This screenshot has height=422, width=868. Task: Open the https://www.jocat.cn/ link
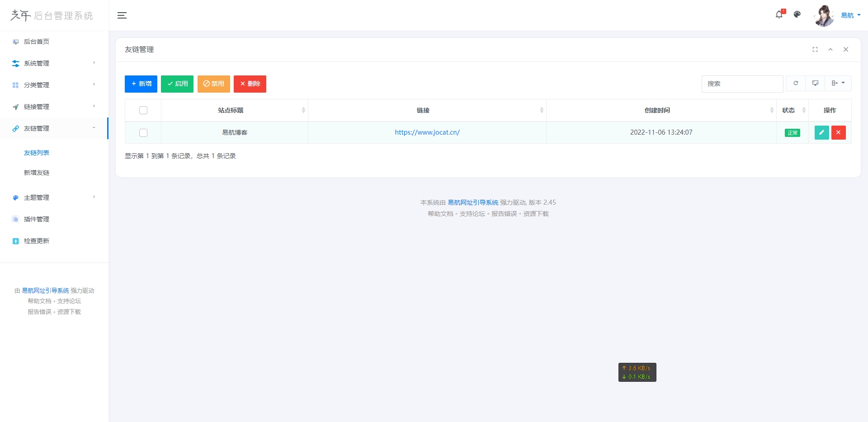(x=427, y=132)
